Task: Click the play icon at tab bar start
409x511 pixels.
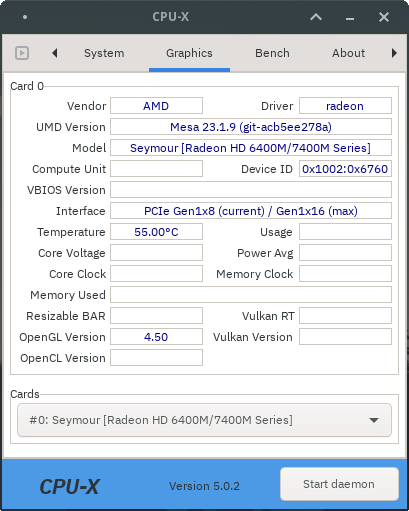Action: (x=22, y=53)
